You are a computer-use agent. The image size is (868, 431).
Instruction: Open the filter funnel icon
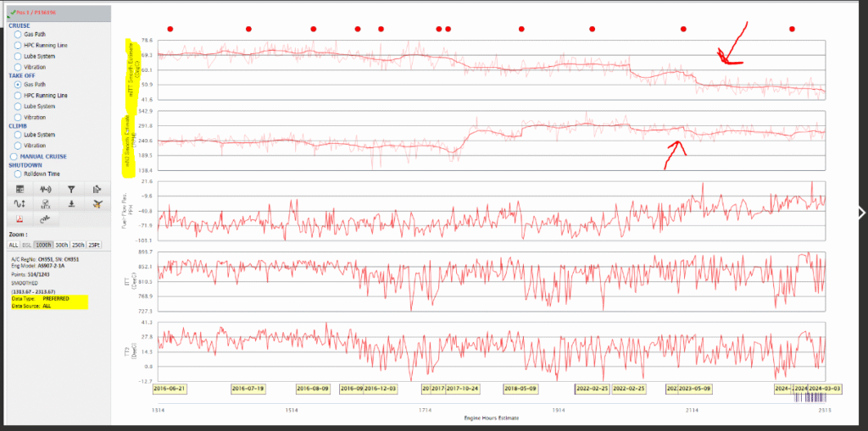point(72,190)
